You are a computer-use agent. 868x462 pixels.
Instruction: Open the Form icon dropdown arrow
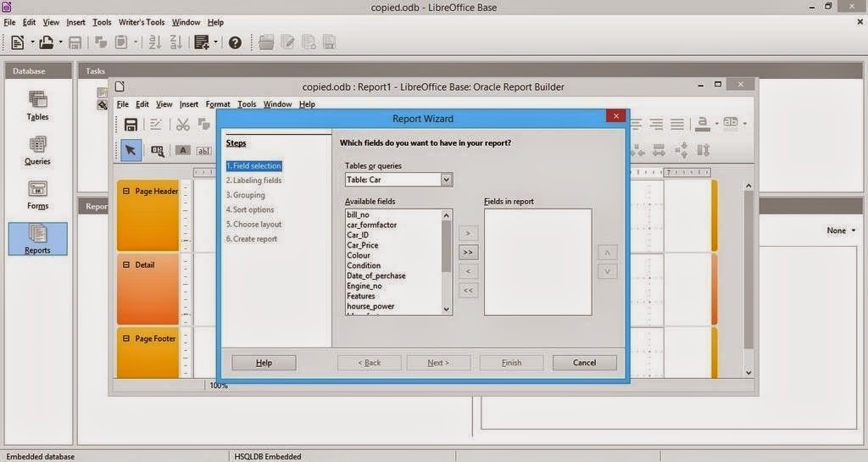point(215,42)
